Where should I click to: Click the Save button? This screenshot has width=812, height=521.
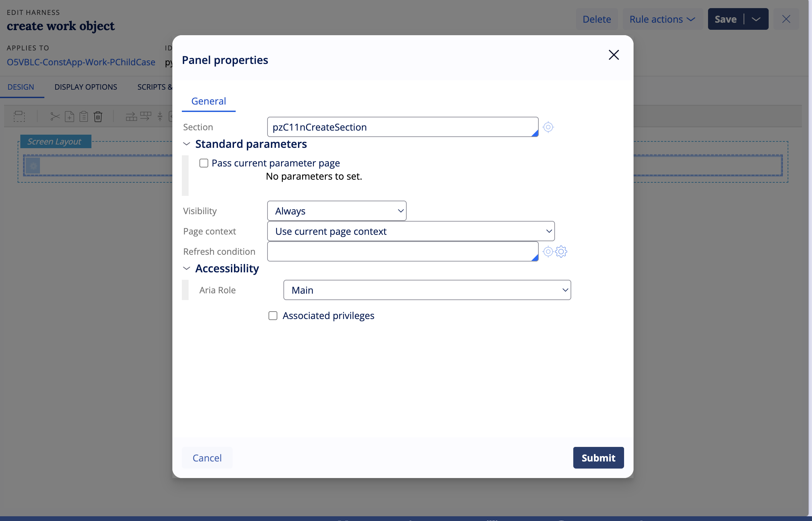point(726,19)
